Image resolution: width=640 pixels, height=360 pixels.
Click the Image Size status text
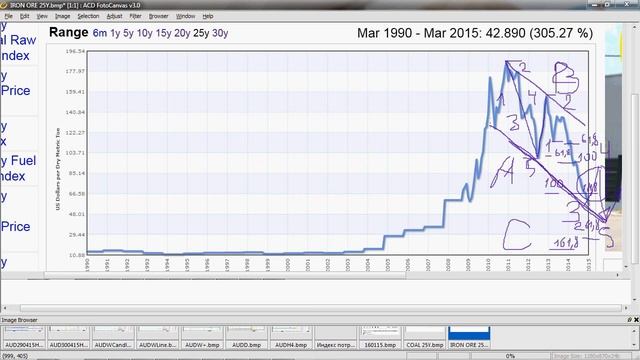click(586, 356)
